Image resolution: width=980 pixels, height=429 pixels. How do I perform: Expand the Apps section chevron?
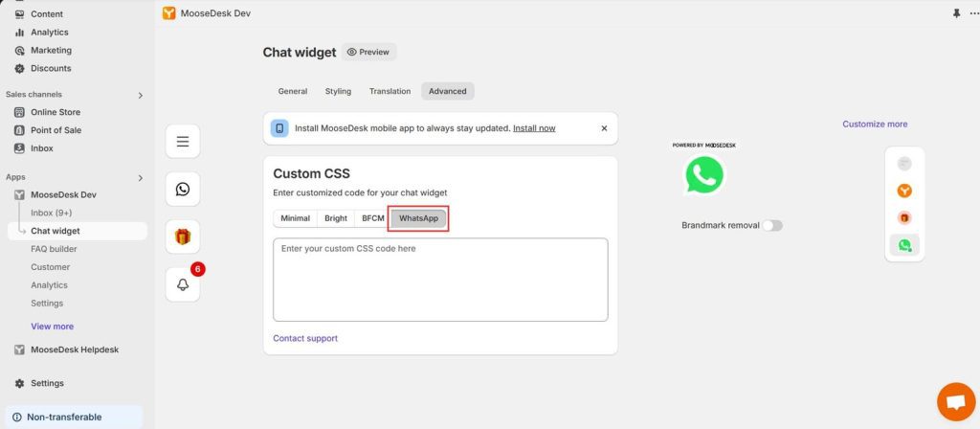point(140,177)
